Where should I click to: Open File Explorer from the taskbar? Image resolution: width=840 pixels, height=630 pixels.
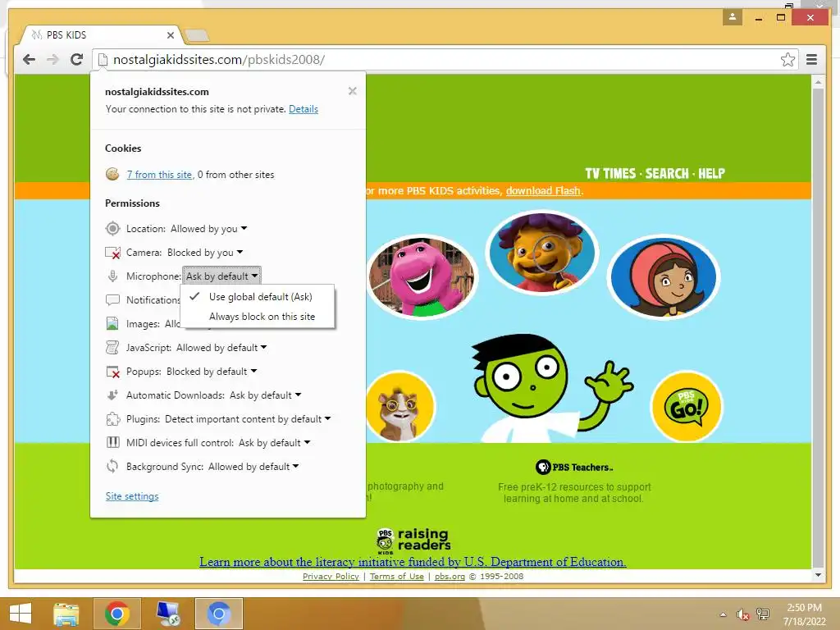pyautogui.click(x=66, y=614)
